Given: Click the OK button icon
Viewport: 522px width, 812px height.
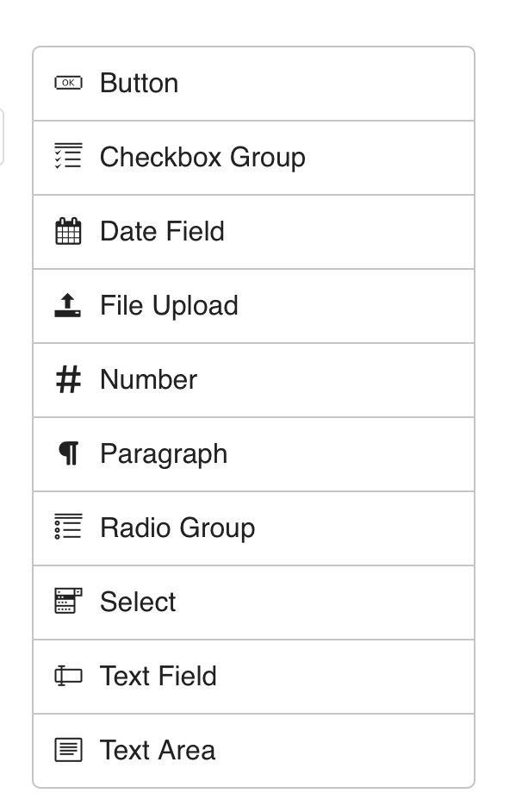Looking at the screenshot, I should coord(68,83).
